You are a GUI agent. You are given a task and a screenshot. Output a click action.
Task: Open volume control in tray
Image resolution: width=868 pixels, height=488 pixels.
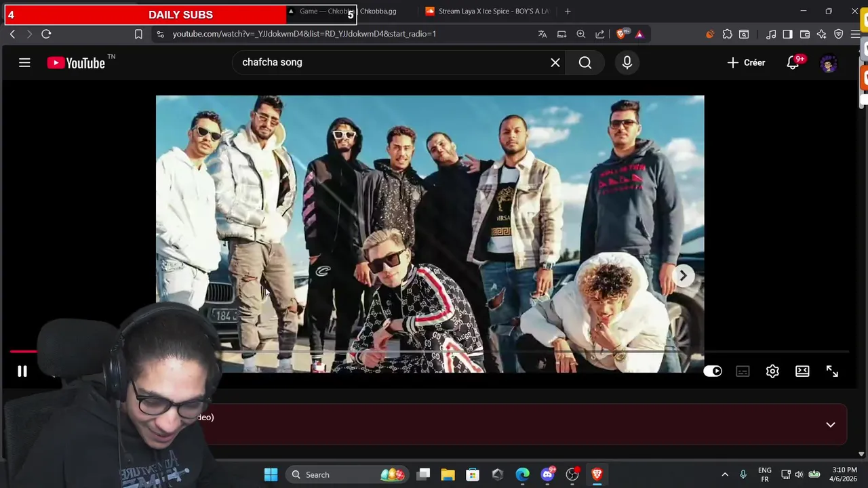tap(799, 474)
